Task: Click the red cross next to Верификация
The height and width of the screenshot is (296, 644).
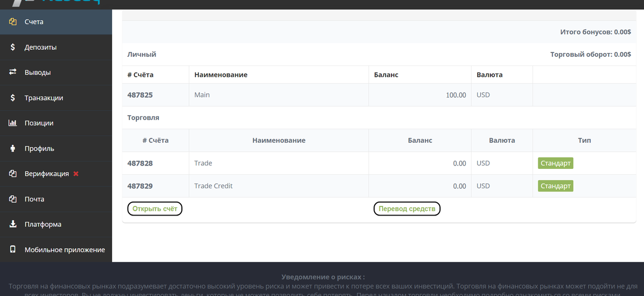Action: point(76,174)
